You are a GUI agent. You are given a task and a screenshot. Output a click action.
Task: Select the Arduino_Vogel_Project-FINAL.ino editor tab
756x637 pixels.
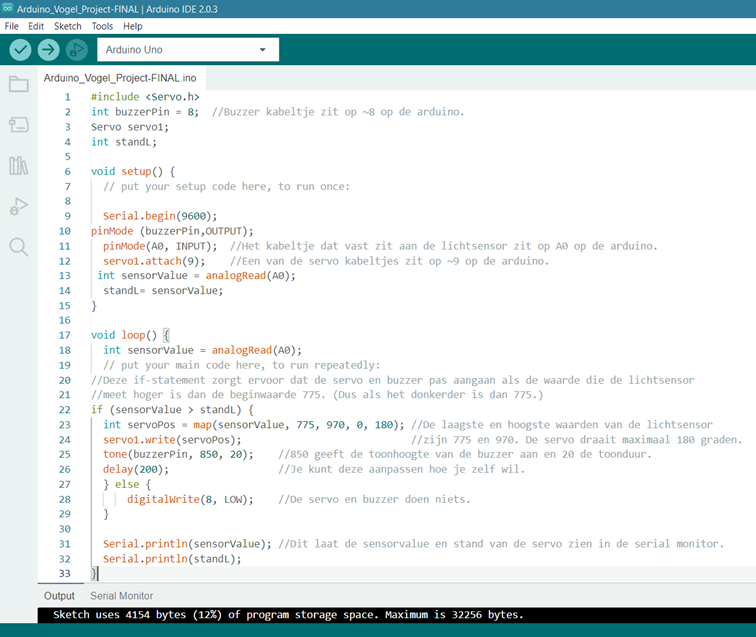(120, 78)
